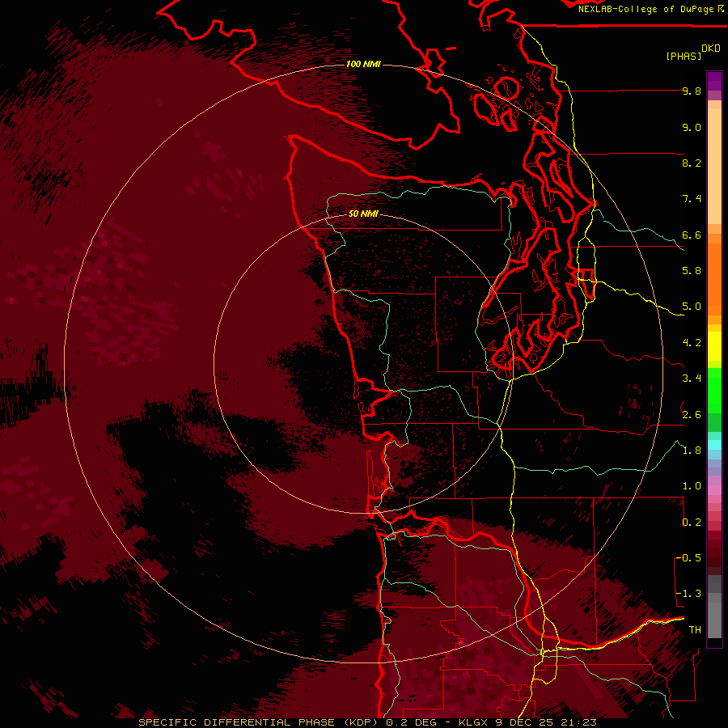Click the 7.4 scale value
Viewport: 728px width, 728px height.
pos(692,199)
